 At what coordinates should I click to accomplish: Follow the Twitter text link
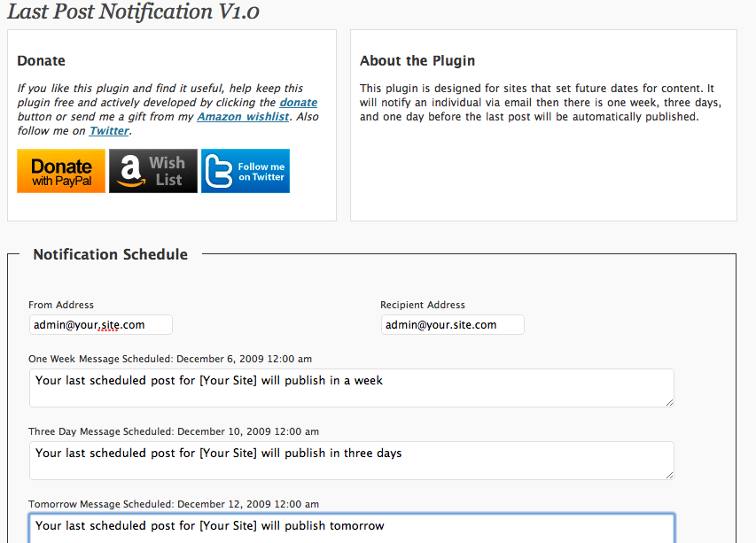point(109,131)
